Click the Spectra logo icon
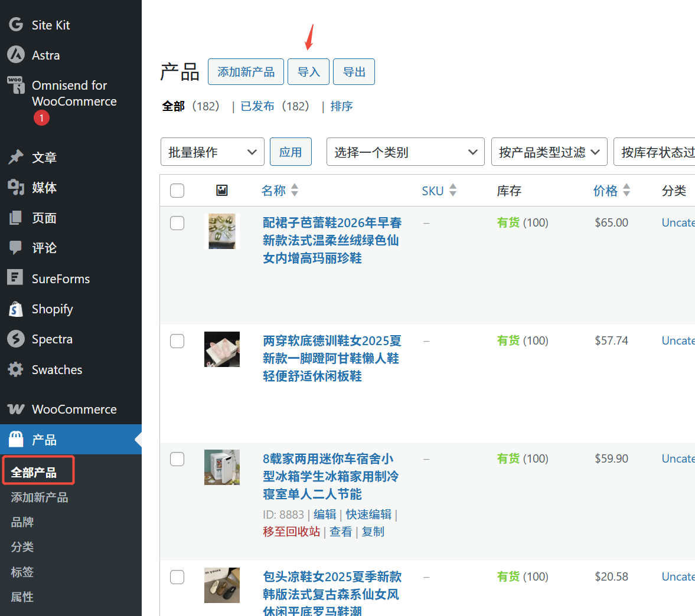This screenshot has width=695, height=616. click(x=16, y=339)
